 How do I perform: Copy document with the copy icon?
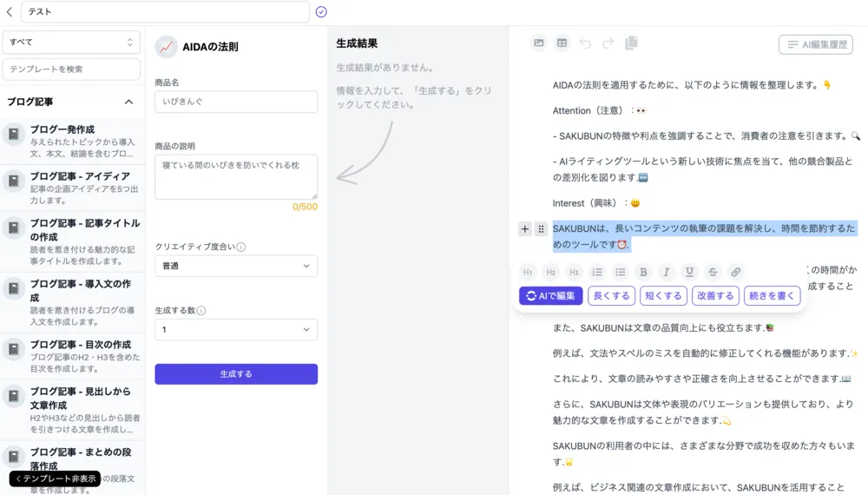tap(631, 43)
